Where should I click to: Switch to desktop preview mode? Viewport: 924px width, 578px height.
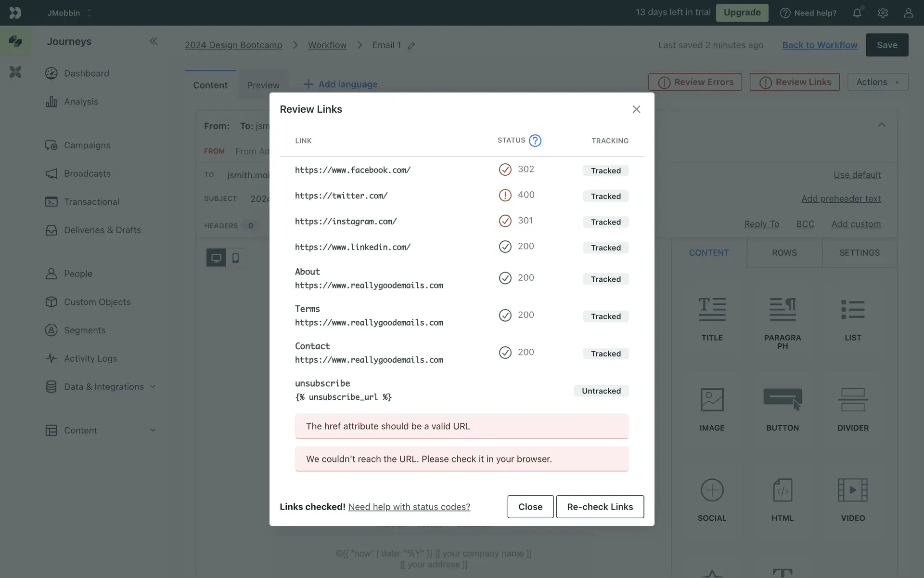pos(216,258)
